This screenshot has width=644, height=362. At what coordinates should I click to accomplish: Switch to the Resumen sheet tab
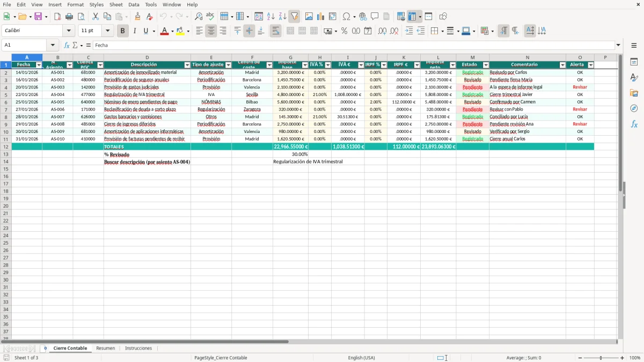click(x=105, y=348)
